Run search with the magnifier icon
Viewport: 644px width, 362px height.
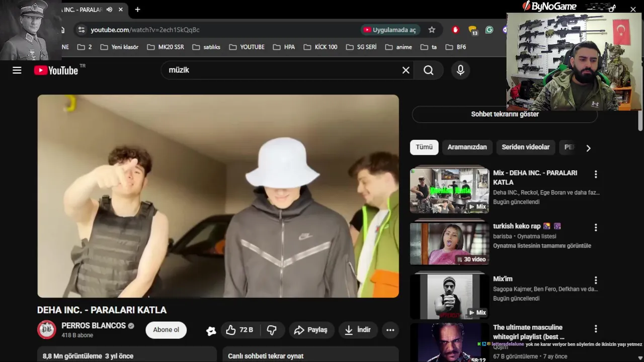(x=429, y=70)
